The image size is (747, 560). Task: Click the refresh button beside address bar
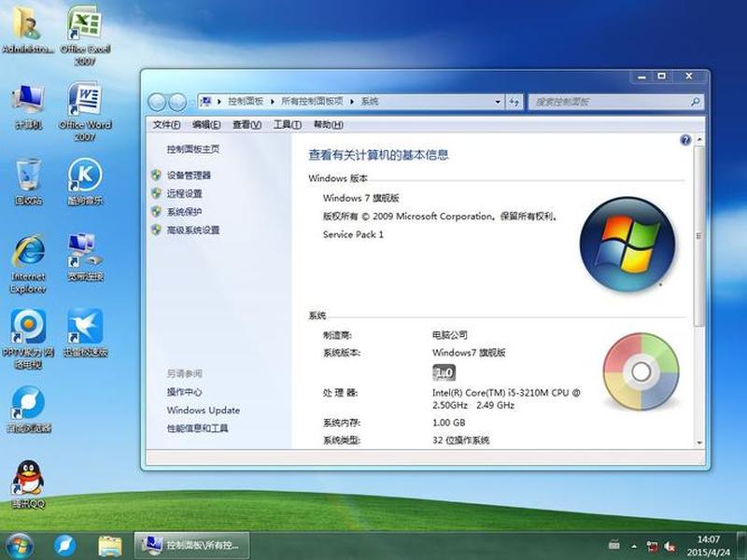(514, 102)
